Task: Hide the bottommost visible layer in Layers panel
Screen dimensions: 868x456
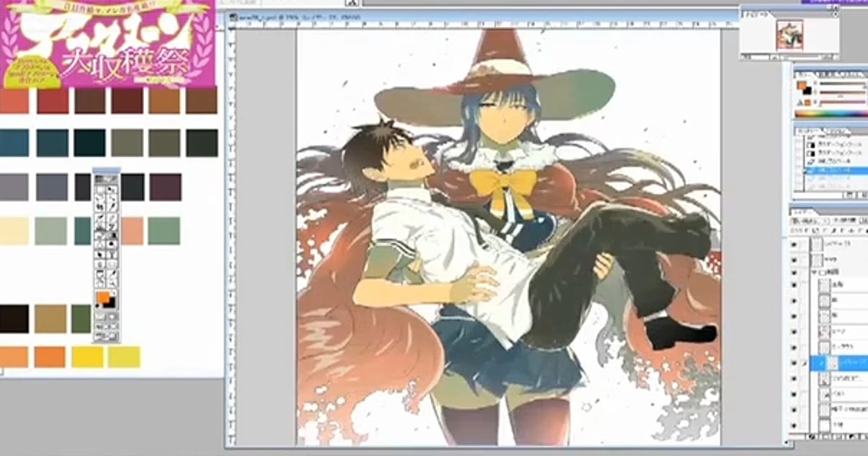Action: click(794, 426)
